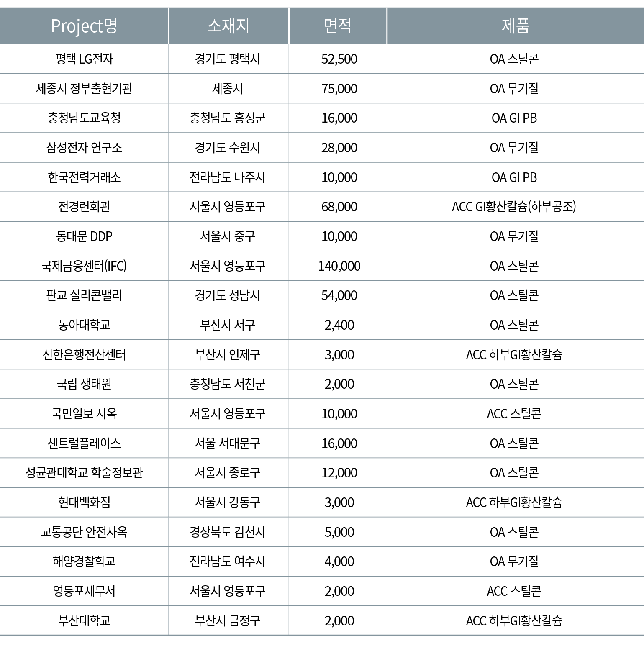644x646 pixels.
Task: Select the 충청남도 서천군 location cell
Action: 228,384
